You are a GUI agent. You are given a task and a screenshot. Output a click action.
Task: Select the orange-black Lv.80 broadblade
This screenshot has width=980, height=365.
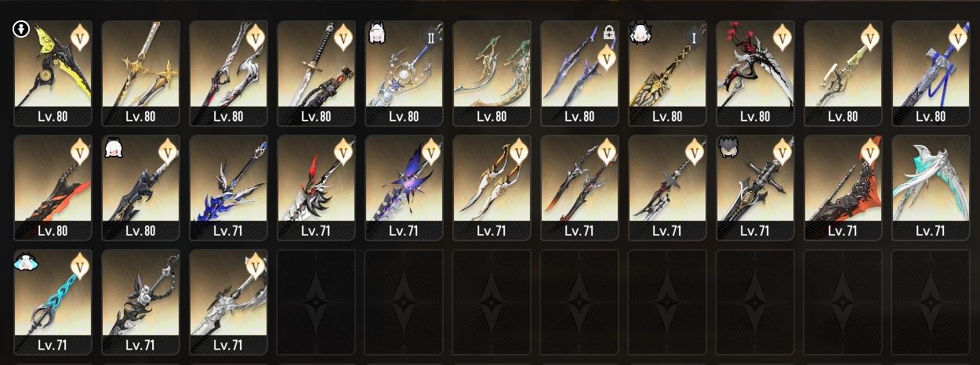[x=53, y=187]
